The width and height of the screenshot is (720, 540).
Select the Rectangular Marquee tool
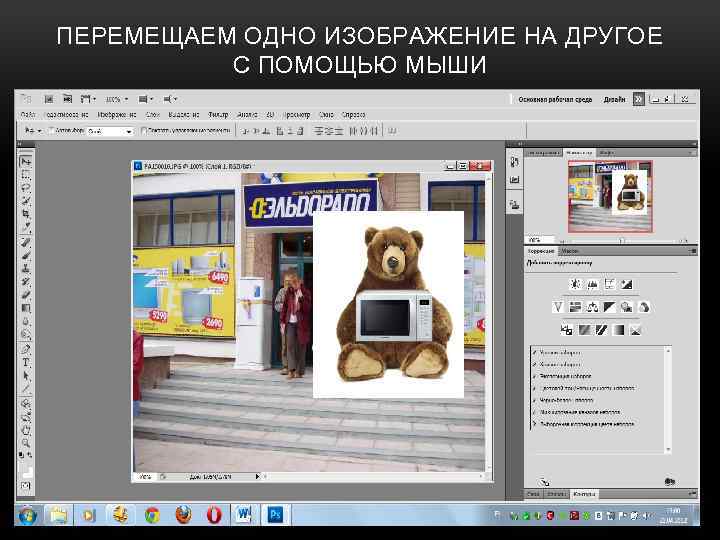tap(26, 174)
